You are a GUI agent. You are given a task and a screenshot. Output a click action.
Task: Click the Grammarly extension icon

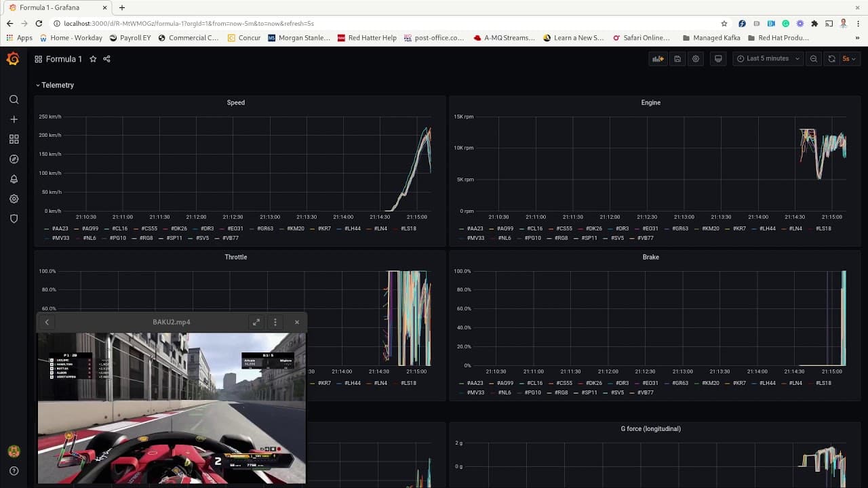(786, 23)
